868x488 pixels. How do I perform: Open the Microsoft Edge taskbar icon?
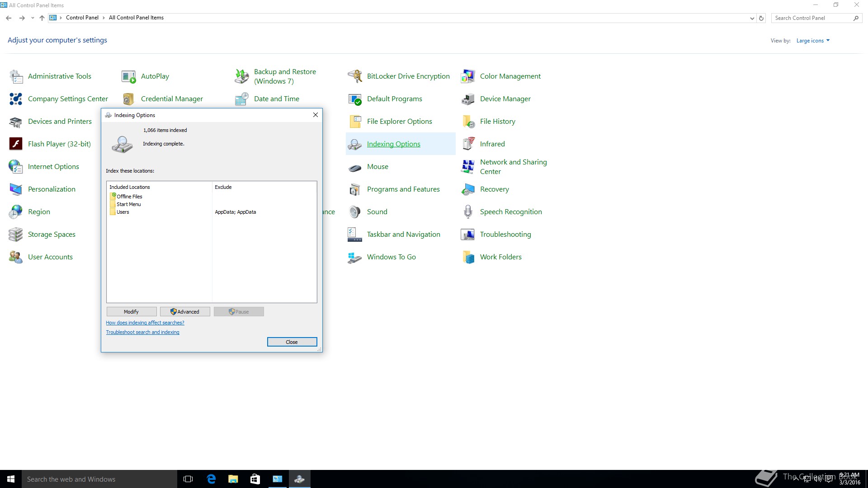click(211, 479)
